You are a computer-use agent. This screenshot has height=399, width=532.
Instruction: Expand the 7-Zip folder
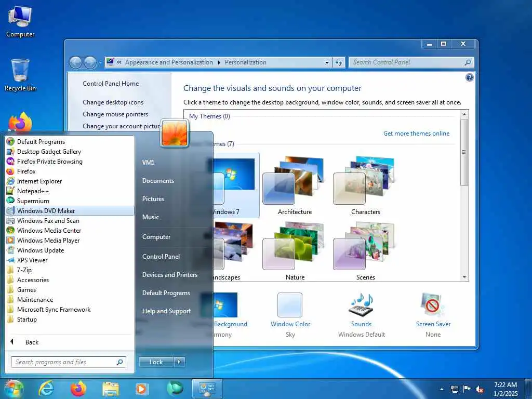click(x=70, y=270)
